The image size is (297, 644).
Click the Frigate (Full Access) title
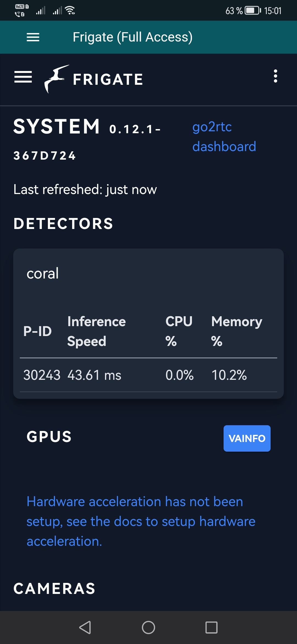click(x=133, y=37)
